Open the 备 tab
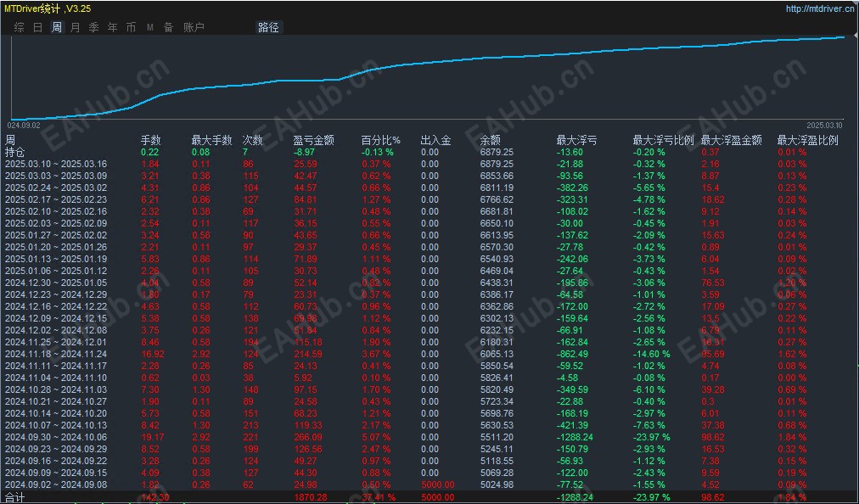 coord(168,27)
